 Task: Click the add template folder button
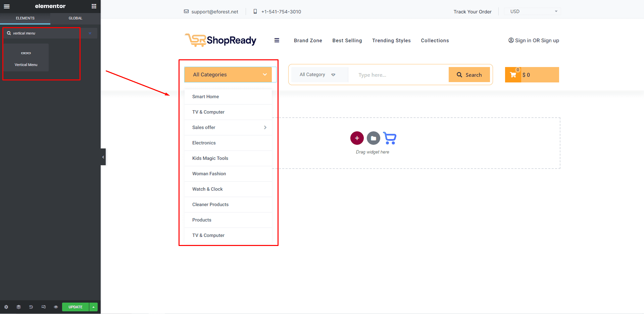[373, 138]
